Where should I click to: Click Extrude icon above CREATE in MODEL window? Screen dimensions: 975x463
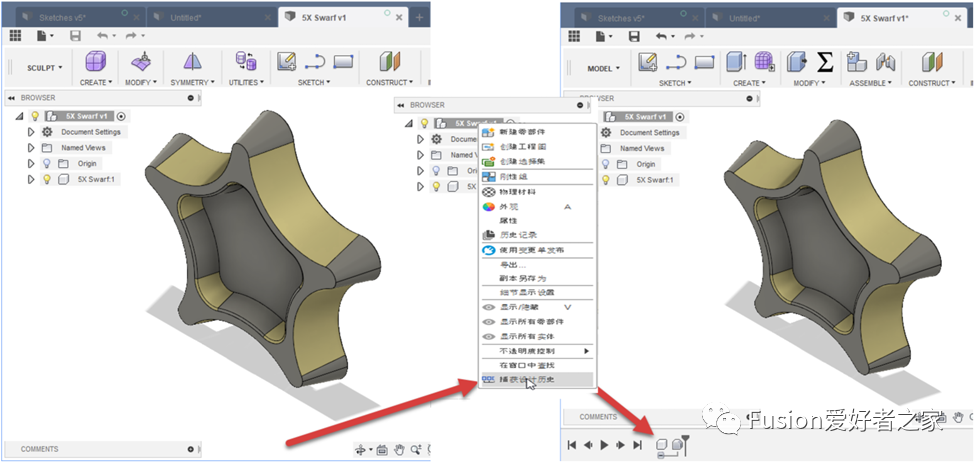[737, 62]
